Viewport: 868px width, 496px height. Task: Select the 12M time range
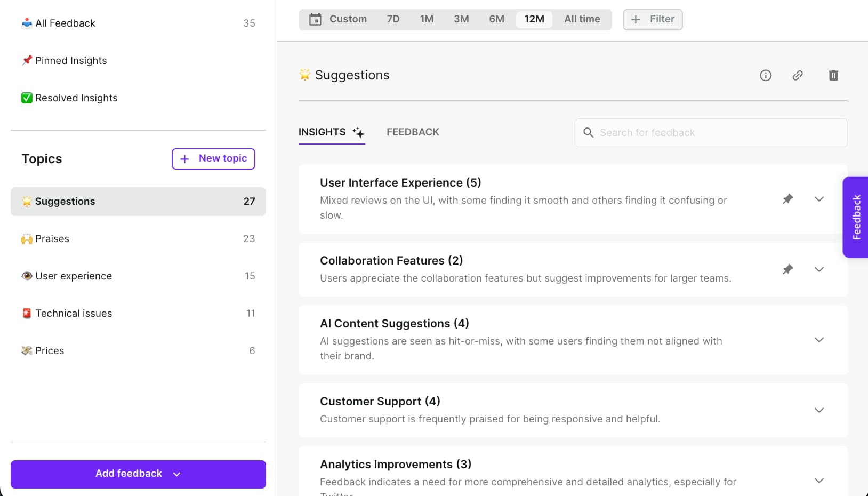coord(534,19)
